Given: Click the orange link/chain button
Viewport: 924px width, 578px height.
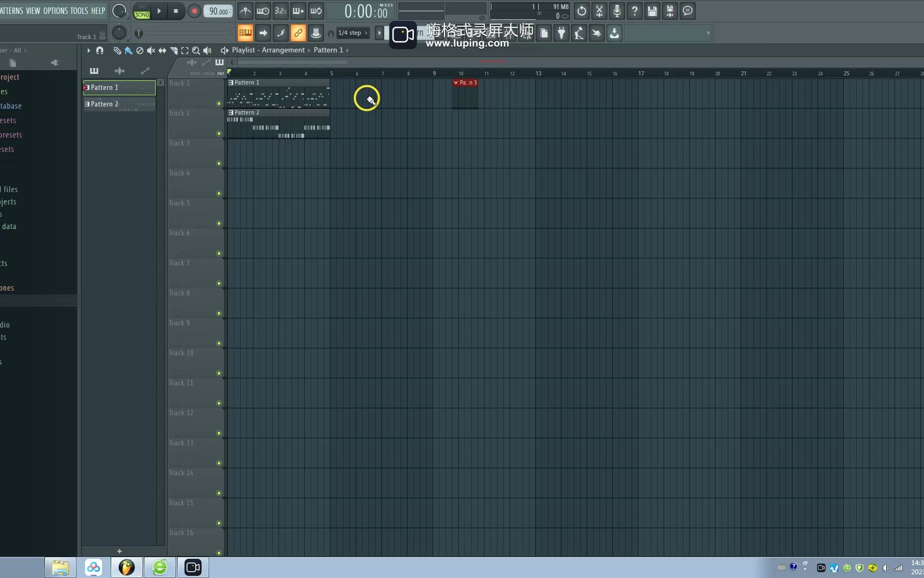Looking at the screenshot, I should click(298, 33).
